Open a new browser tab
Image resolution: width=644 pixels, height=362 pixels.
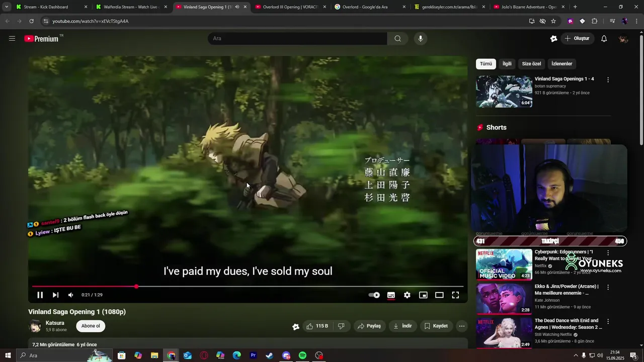coord(575,7)
